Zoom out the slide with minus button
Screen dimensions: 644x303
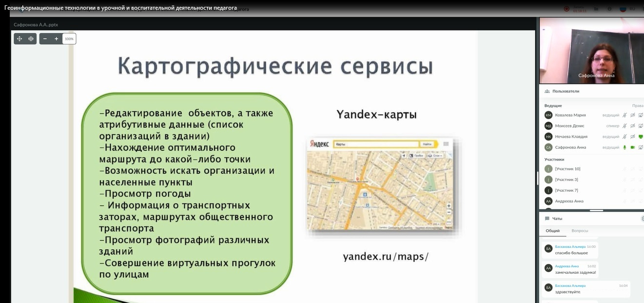pyautogui.click(x=45, y=39)
